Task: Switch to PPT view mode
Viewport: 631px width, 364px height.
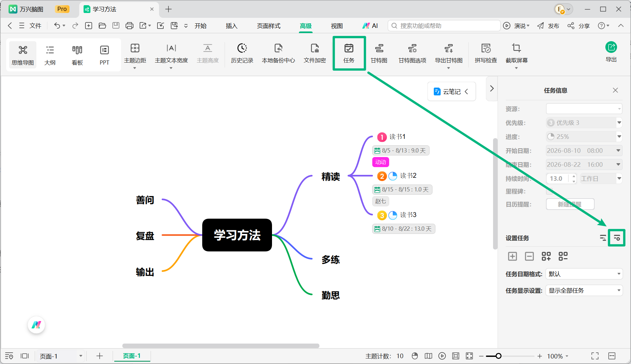Action: (105, 55)
